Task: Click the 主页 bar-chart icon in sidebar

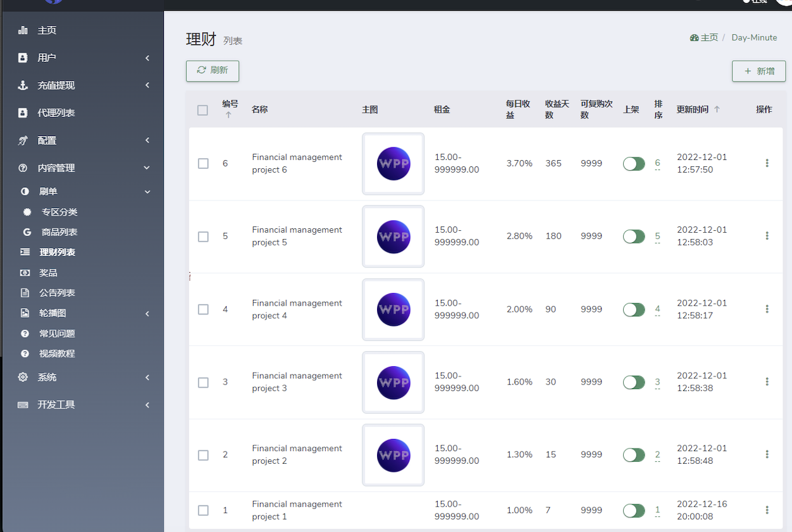Action: pyautogui.click(x=23, y=30)
